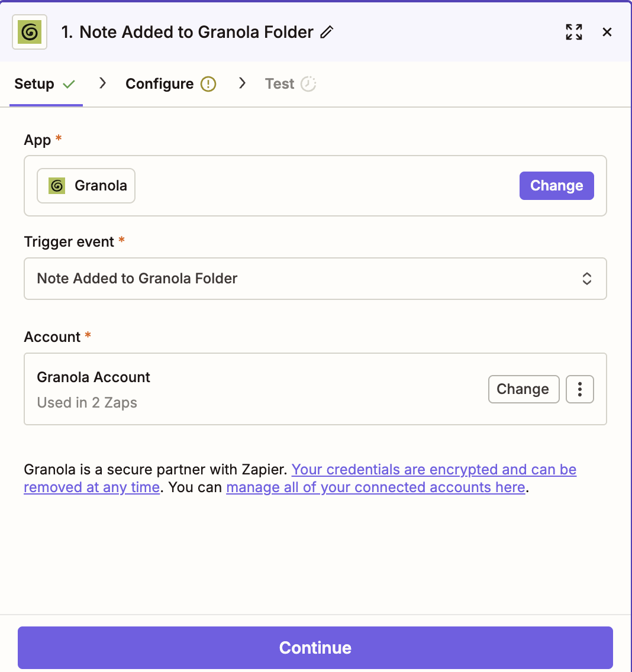The height and width of the screenshot is (672, 632).
Task: Click the purple Change app button
Action: [x=556, y=186]
